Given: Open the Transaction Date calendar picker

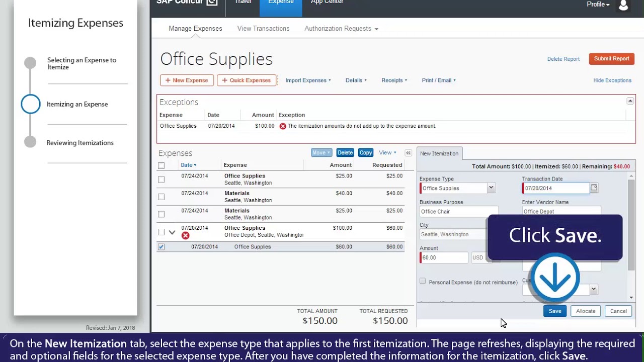Looking at the screenshot, I should click(x=594, y=188).
